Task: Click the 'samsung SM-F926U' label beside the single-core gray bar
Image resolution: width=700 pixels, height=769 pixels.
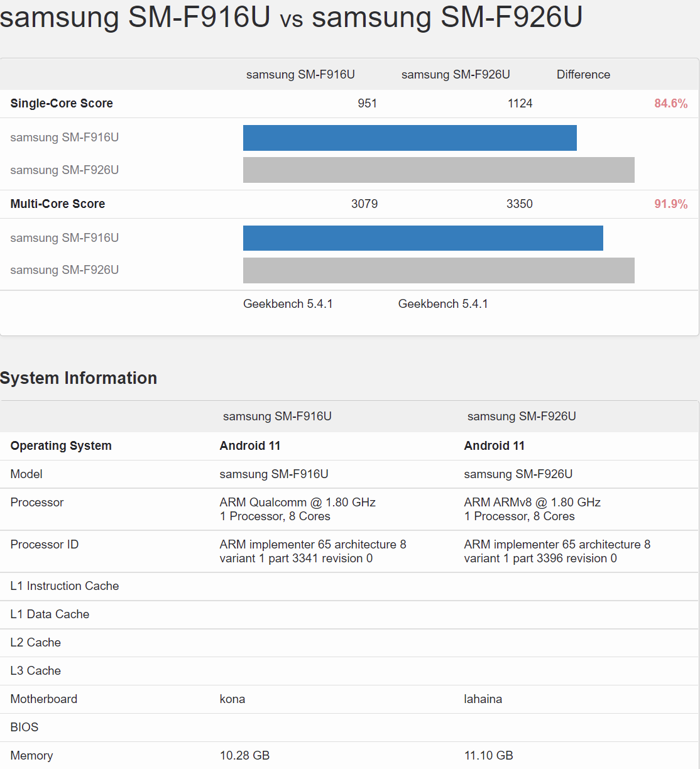Action: (65, 170)
